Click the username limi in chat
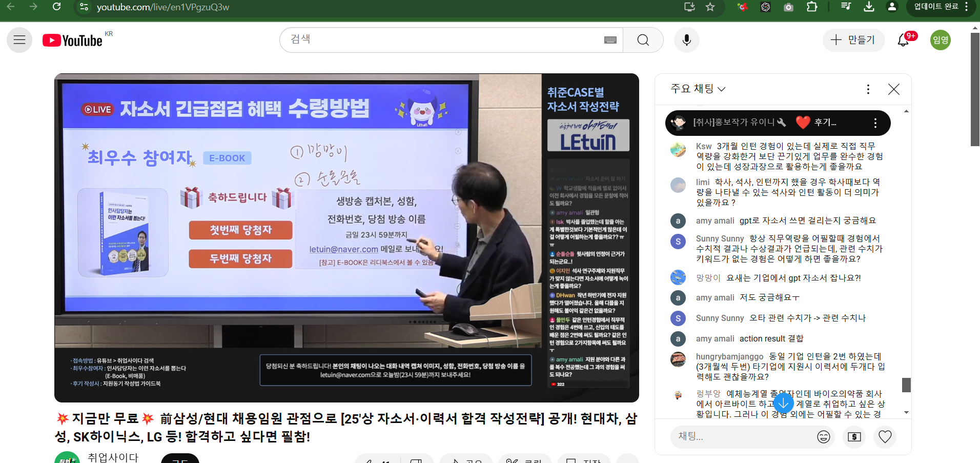The image size is (980, 463). click(x=703, y=182)
